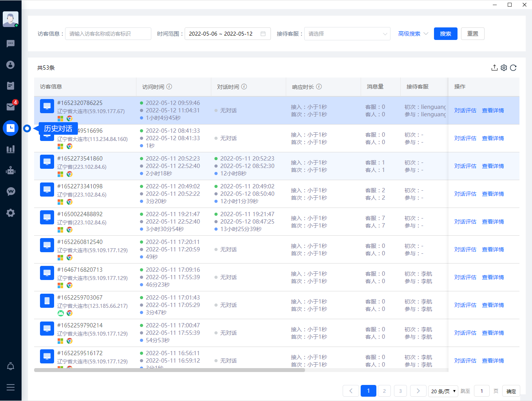Screen dimensions: 532x401
Task: Click the export icon above the table
Action: [494, 68]
